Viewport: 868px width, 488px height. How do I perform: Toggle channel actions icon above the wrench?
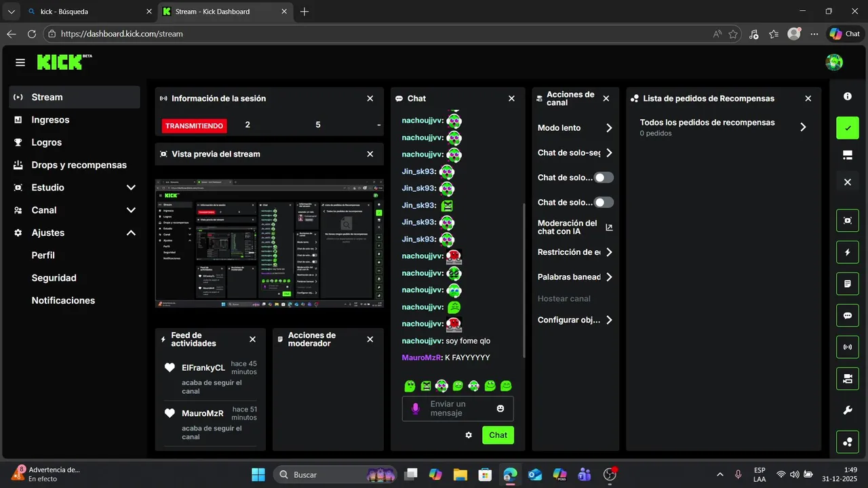point(848,378)
